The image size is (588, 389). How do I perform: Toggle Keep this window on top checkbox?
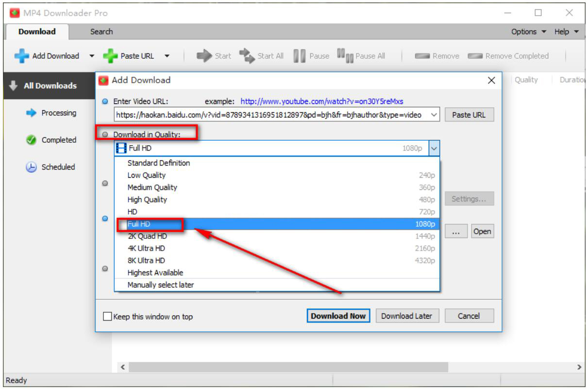107,317
